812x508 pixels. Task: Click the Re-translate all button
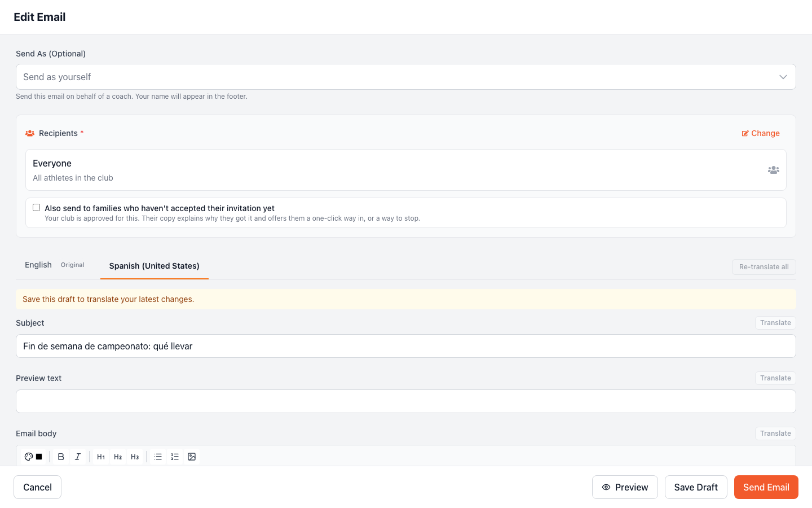coord(764,267)
